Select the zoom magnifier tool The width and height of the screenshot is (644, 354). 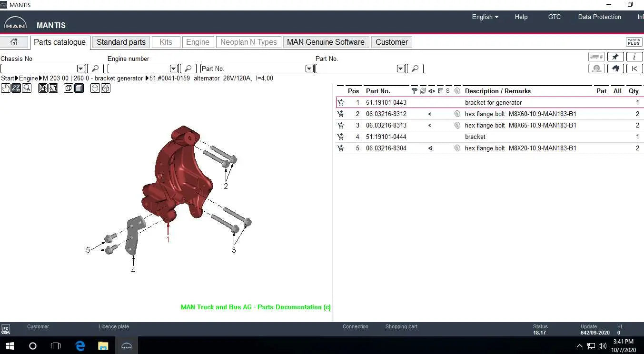tap(27, 88)
